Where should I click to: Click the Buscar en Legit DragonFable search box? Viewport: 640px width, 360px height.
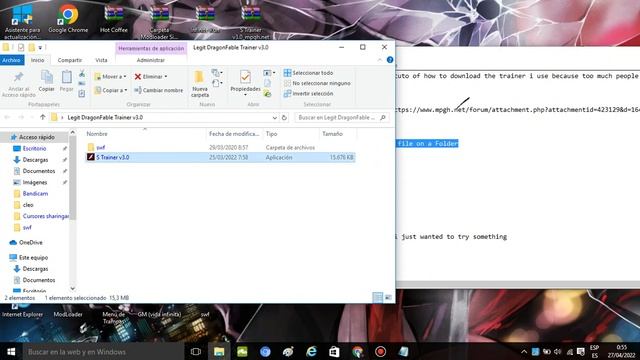coord(342,118)
